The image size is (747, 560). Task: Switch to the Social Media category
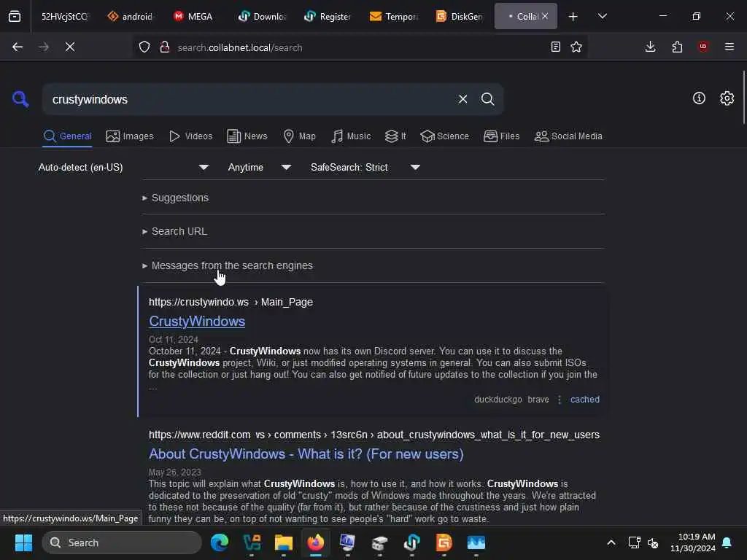[x=568, y=136]
